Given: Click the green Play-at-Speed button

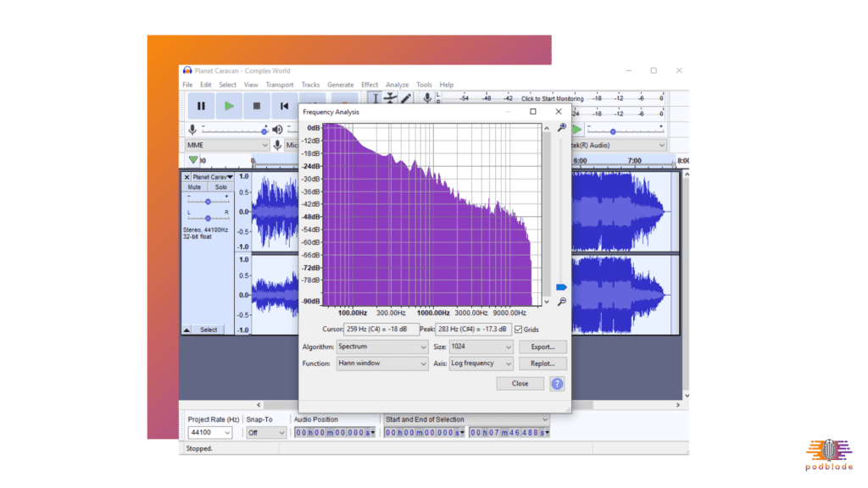Looking at the screenshot, I should 577,130.
